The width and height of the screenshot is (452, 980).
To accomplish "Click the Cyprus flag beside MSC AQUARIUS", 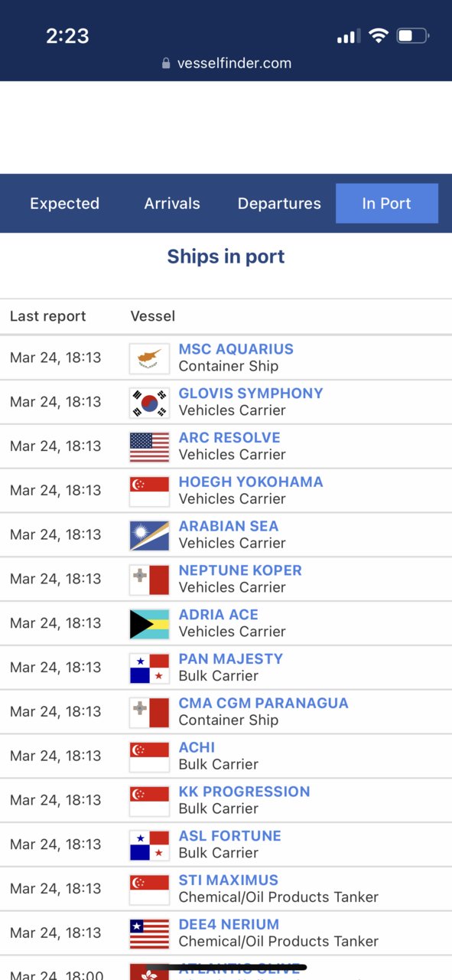I will pyautogui.click(x=149, y=358).
